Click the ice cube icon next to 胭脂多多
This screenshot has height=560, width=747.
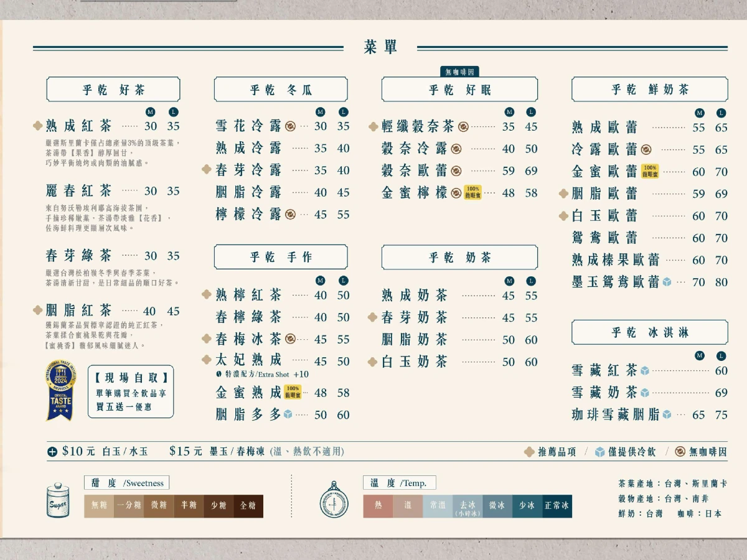point(288,414)
